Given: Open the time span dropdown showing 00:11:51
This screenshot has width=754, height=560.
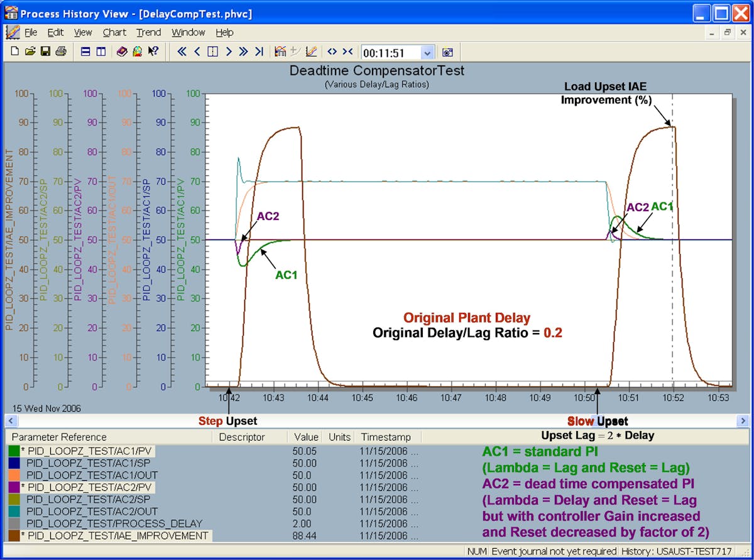Looking at the screenshot, I should (428, 53).
